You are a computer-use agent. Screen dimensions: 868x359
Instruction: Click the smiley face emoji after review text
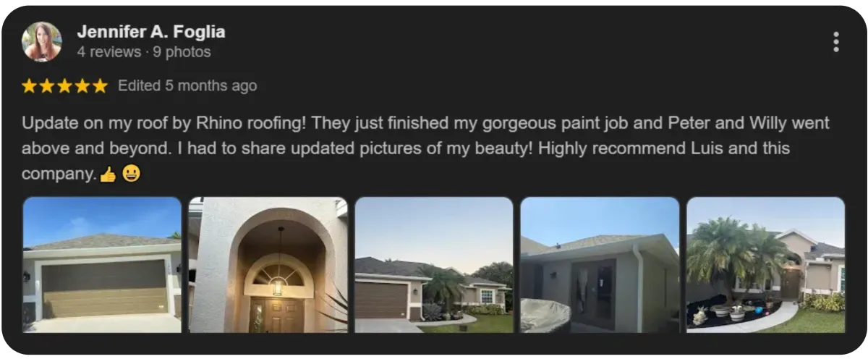[x=131, y=174]
